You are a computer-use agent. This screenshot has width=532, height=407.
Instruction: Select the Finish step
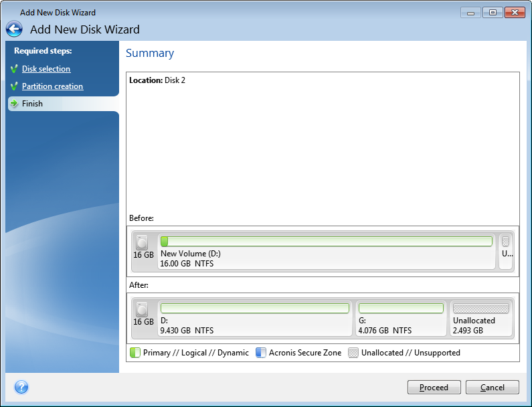coord(63,104)
